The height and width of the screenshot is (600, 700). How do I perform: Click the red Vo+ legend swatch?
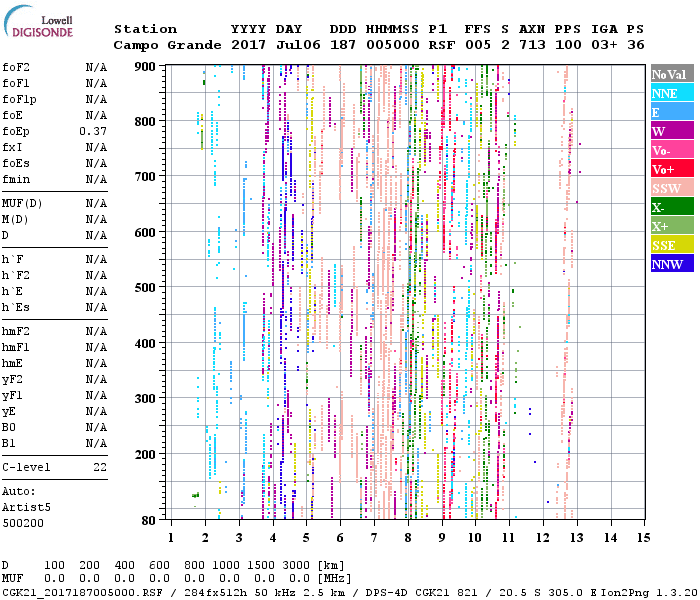[x=670, y=170]
